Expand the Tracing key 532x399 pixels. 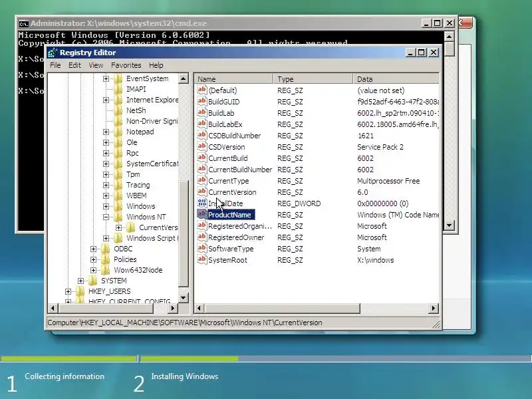(106, 186)
